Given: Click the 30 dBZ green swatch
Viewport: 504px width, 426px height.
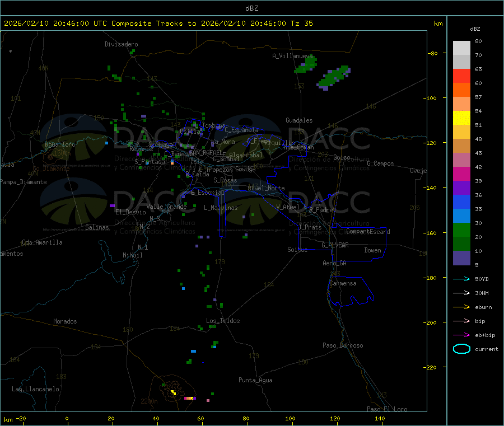Looking at the screenshot, I should pos(461,230).
